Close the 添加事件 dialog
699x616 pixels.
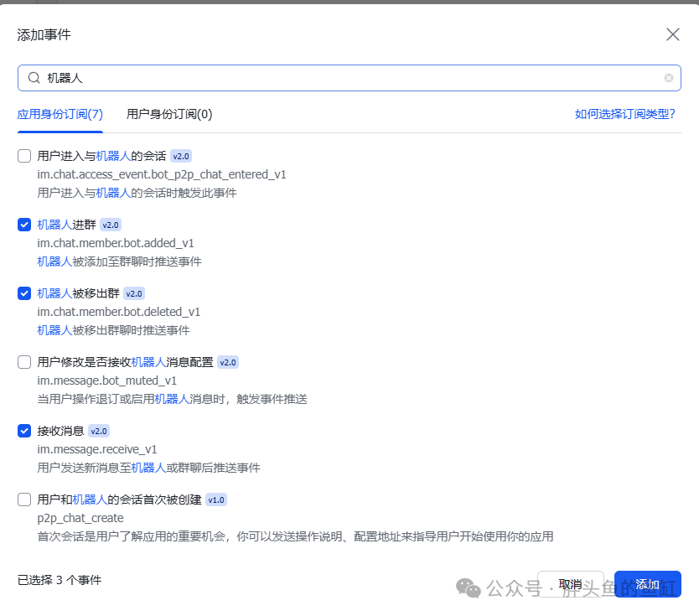click(673, 34)
